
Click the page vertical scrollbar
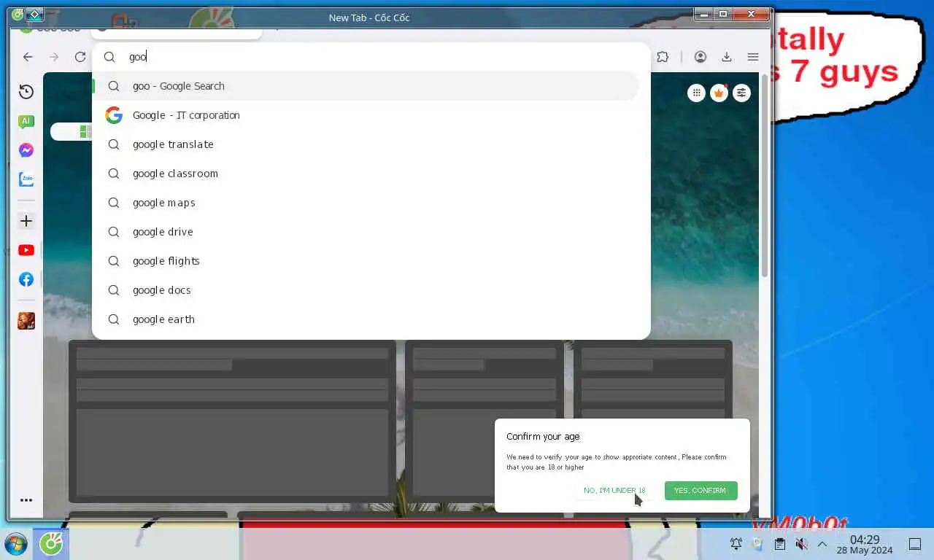pyautogui.click(x=765, y=175)
